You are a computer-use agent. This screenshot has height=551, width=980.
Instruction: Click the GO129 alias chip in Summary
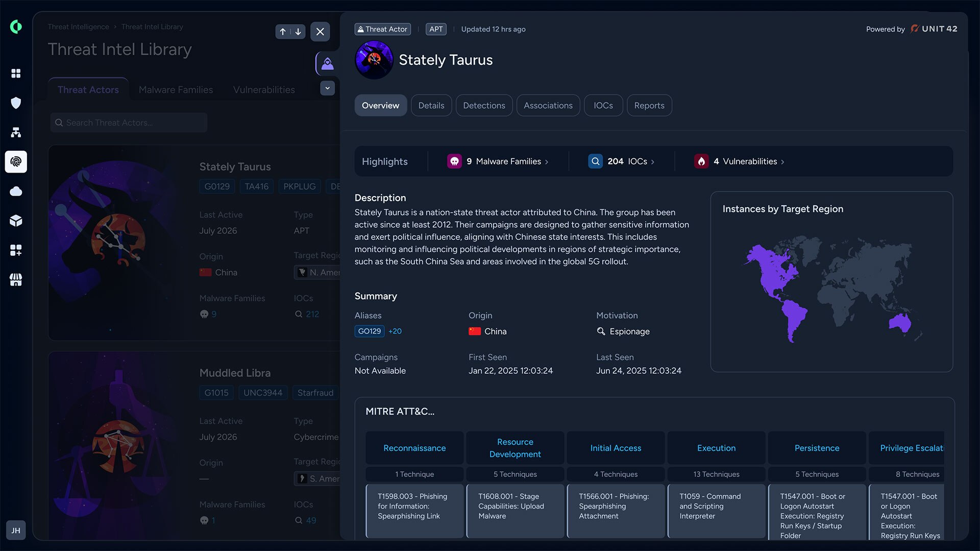click(x=370, y=331)
